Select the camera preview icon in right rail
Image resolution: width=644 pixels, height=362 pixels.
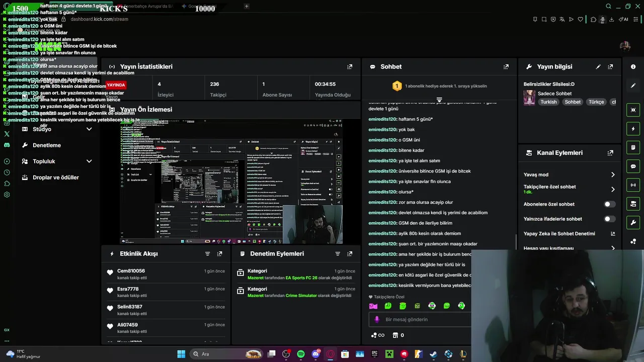click(x=633, y=110)
